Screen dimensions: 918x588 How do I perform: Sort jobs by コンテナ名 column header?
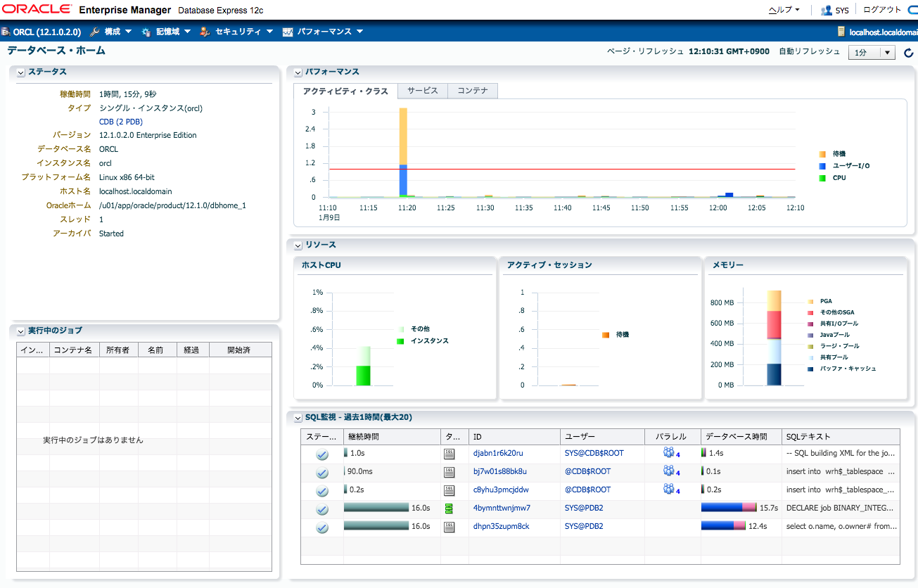tap(75, 350)
